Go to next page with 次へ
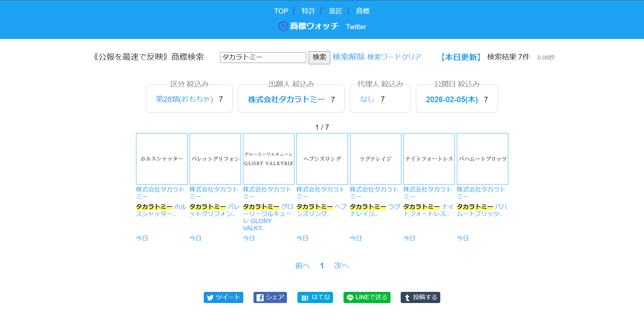The width and height of the screenshot is (644, 323). pyautogui.click(x=341, y=266)
